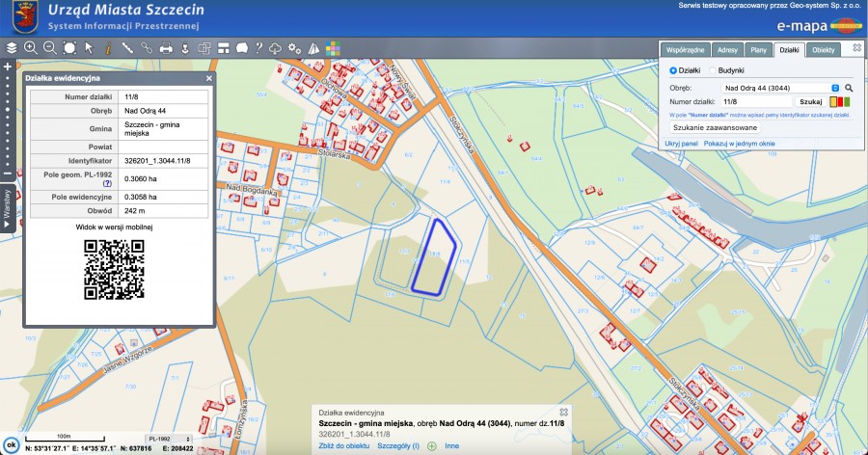This screenshot has height=455, width=868.
Task: Select the orange info identify tool
Action: tap(108, 47)
